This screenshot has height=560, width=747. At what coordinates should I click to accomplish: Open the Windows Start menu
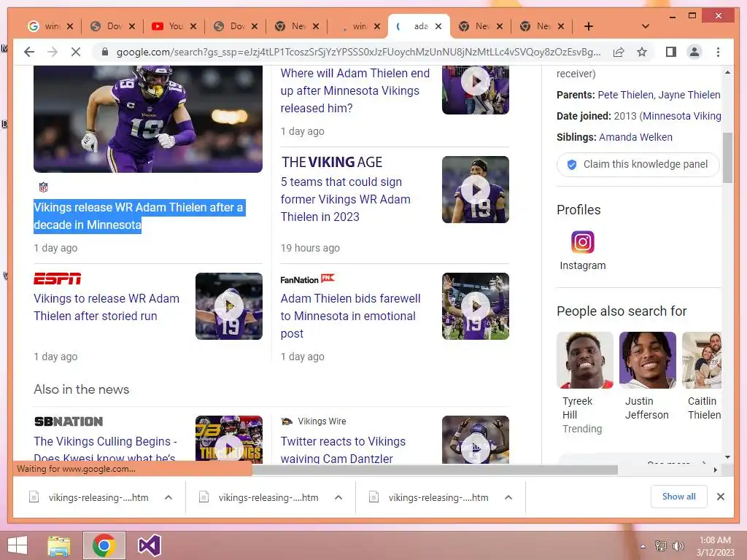(18, 545)
